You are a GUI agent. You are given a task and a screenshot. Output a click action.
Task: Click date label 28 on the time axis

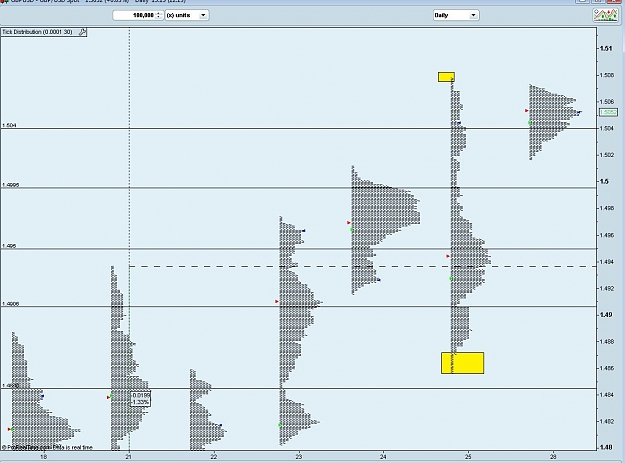553,457
